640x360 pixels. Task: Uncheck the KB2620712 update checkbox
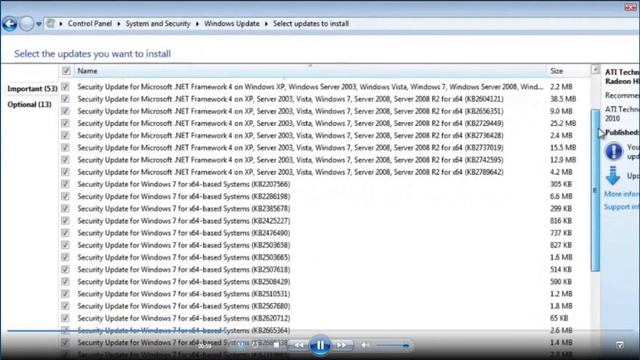point(65,318)
